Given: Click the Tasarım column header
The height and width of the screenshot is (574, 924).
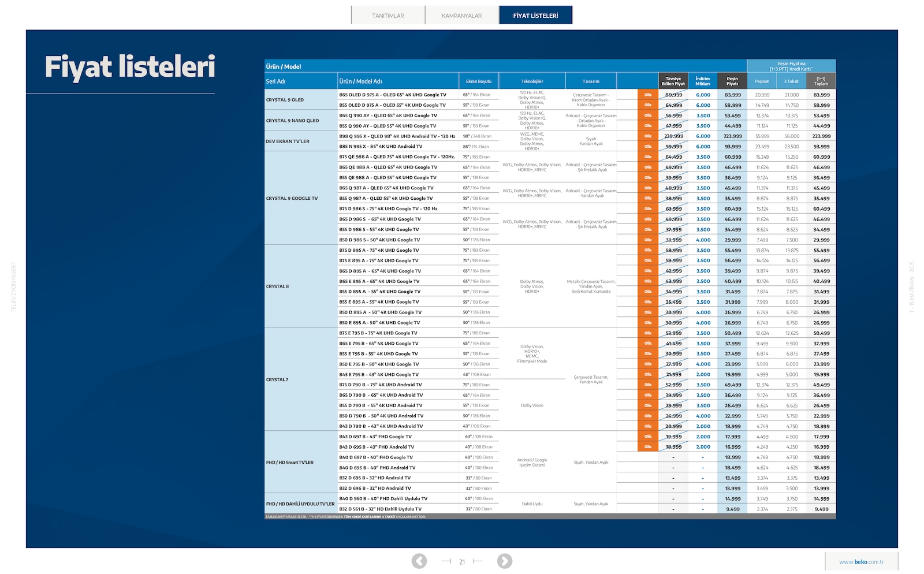Looking at the screenshot, I should [x=591, y=81].
